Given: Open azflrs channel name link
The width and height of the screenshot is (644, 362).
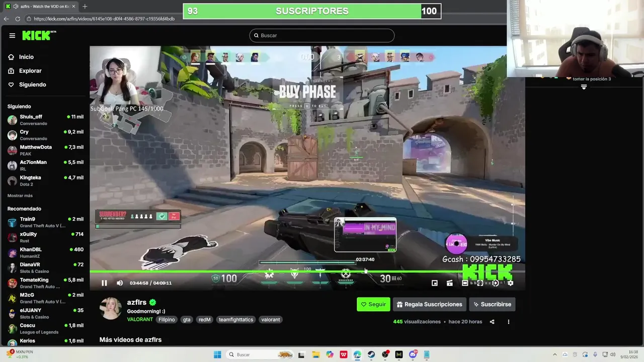Looking at the screenshot, I should (x=137, y=302).
